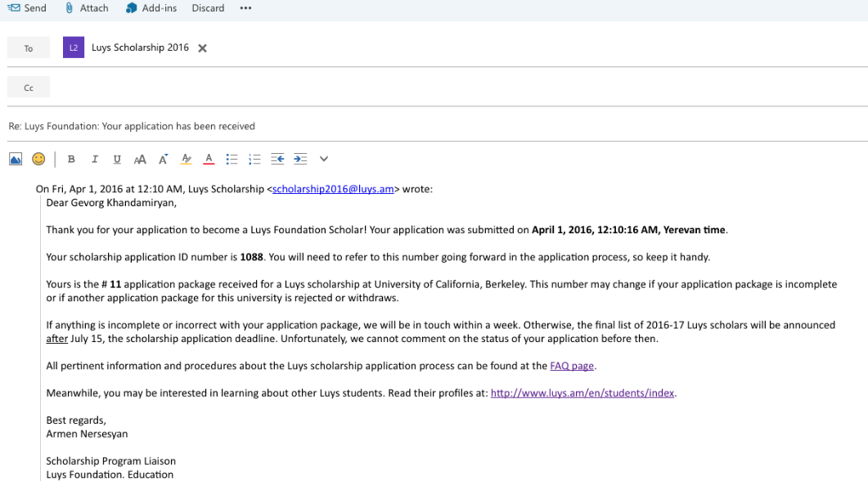Toggle bold formatting

tap(71, 160)
